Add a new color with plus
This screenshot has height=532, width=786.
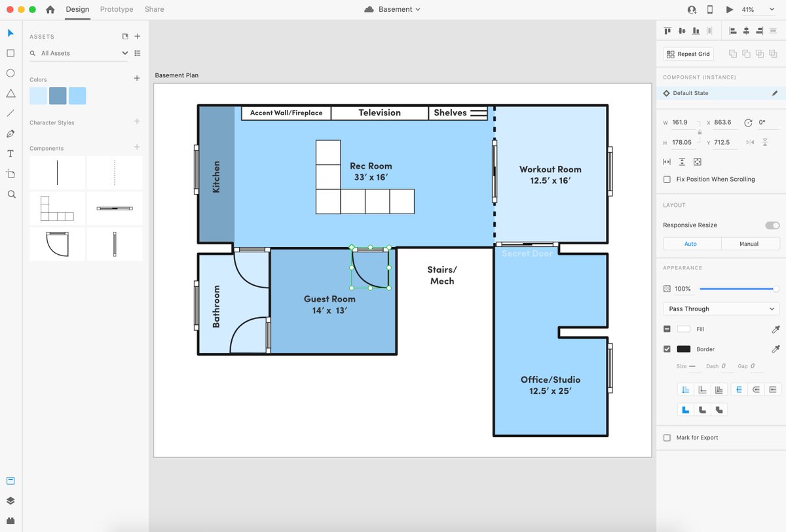pyautogui.click(x=137, y=79)
